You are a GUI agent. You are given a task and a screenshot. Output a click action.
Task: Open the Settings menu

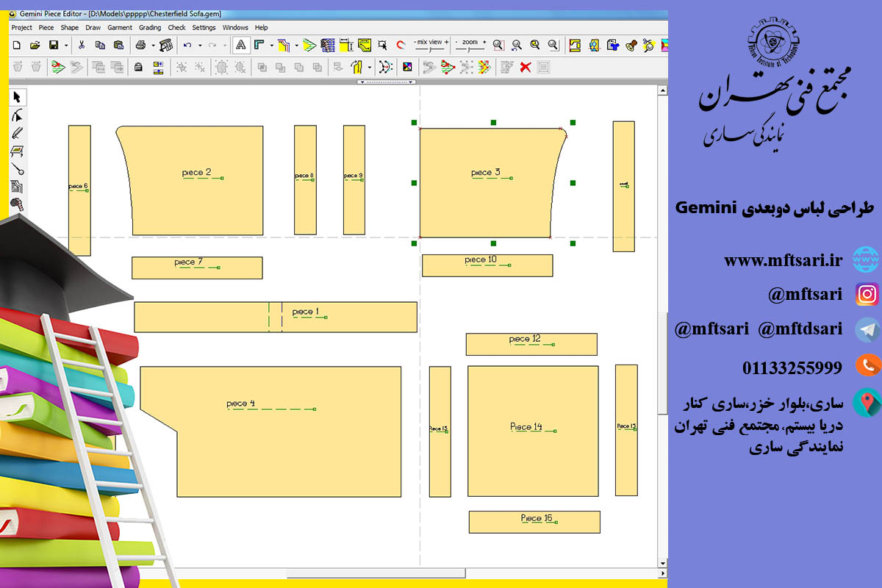[x=204, y=27]
